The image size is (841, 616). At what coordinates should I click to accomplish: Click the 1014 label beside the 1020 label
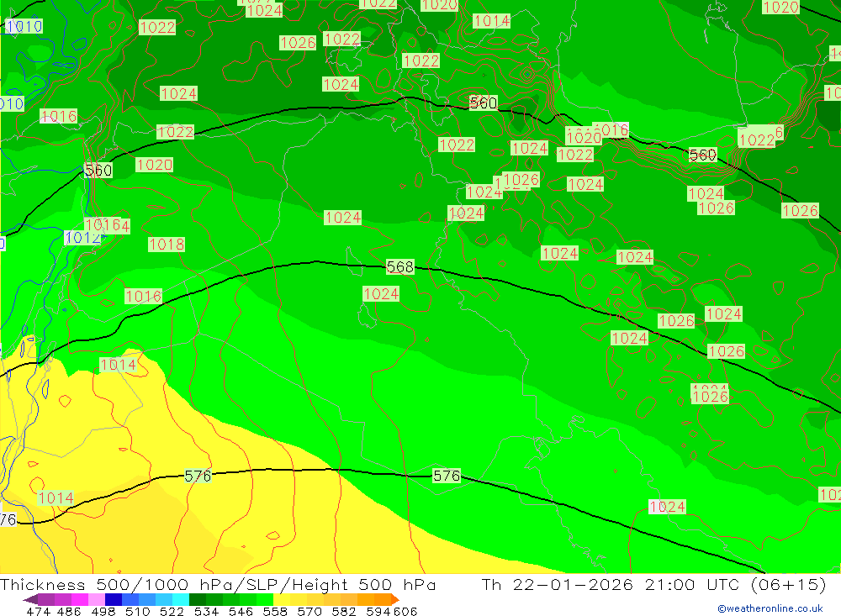pyautogui.click(x=492, y=21)
